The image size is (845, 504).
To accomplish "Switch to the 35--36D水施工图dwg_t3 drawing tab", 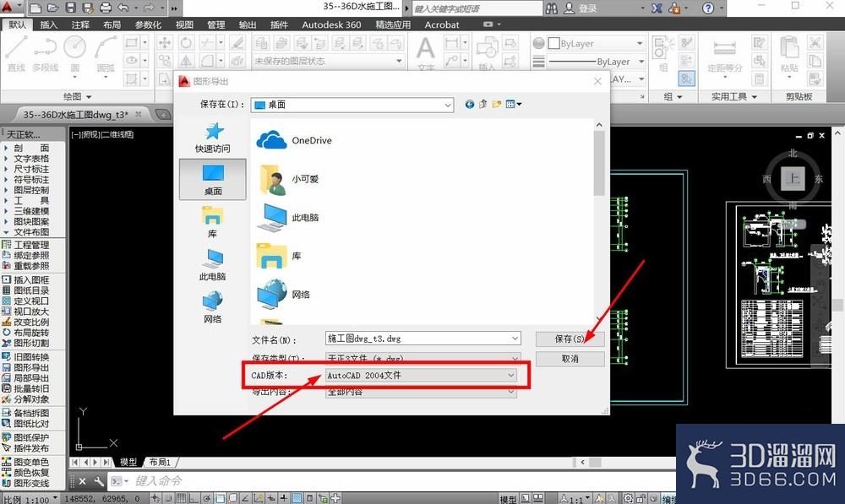I will tap(75, 115).
